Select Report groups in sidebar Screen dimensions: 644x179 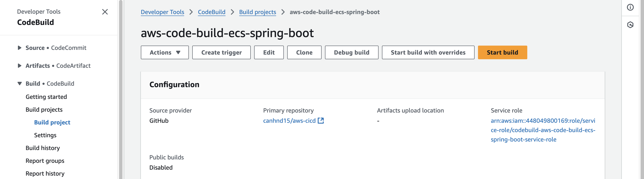(x=45, y=161)
